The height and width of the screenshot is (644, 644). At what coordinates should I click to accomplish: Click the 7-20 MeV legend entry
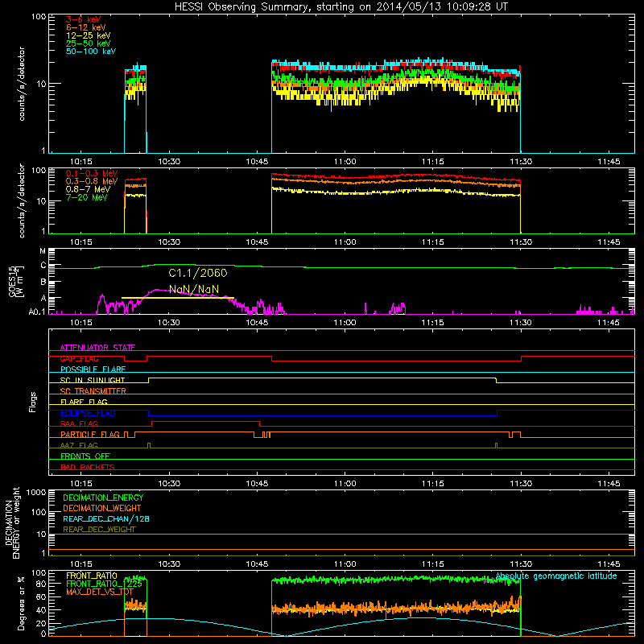tap(86, 197)
